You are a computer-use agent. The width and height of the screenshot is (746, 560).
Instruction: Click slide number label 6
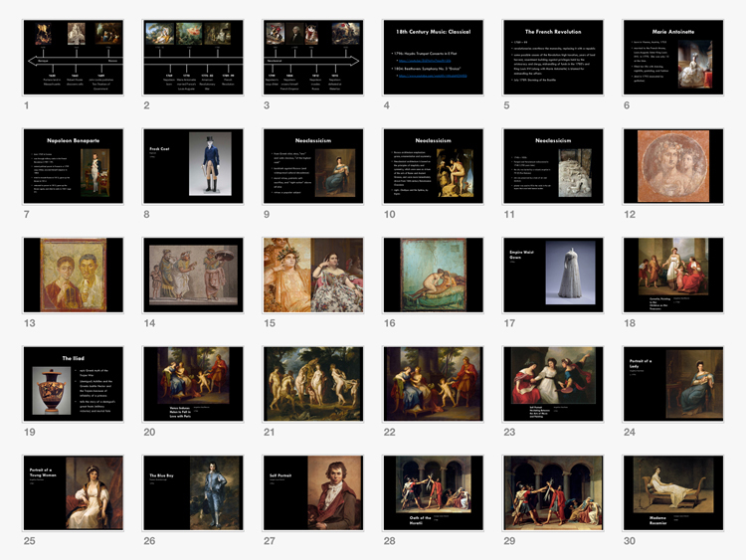coord(627,105)
